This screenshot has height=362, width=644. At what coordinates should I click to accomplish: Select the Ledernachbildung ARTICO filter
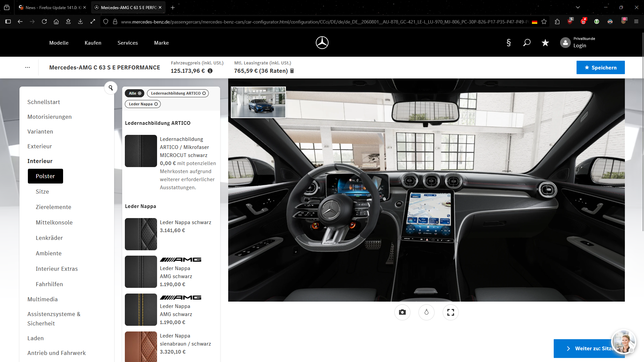coord(178,93)
